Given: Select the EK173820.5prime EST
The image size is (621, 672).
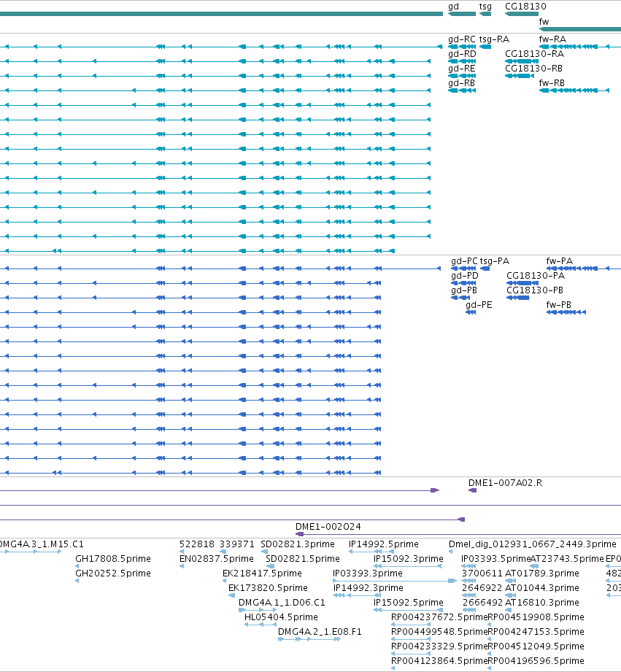Looking at the screenshot, I should tap(269, 588).
